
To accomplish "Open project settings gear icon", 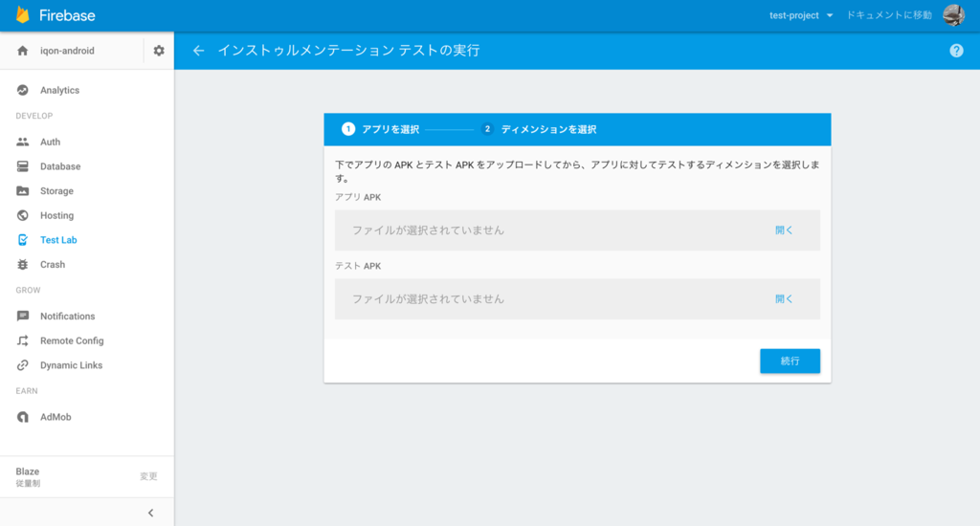I will pos(159,51).
